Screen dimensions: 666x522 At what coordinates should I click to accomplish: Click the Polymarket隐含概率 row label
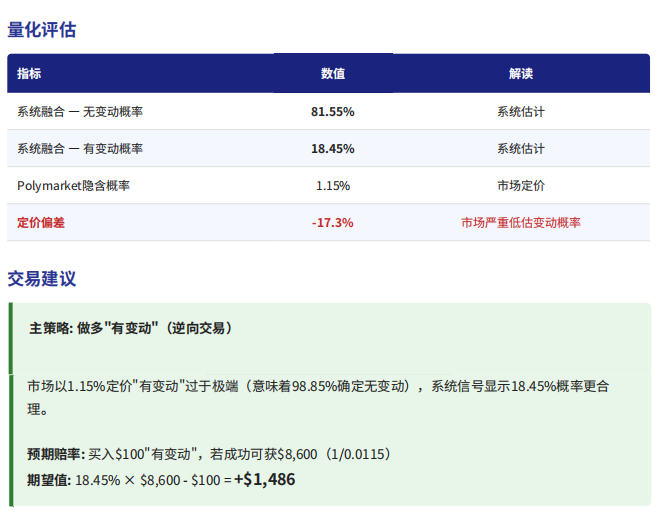(73, 185)
